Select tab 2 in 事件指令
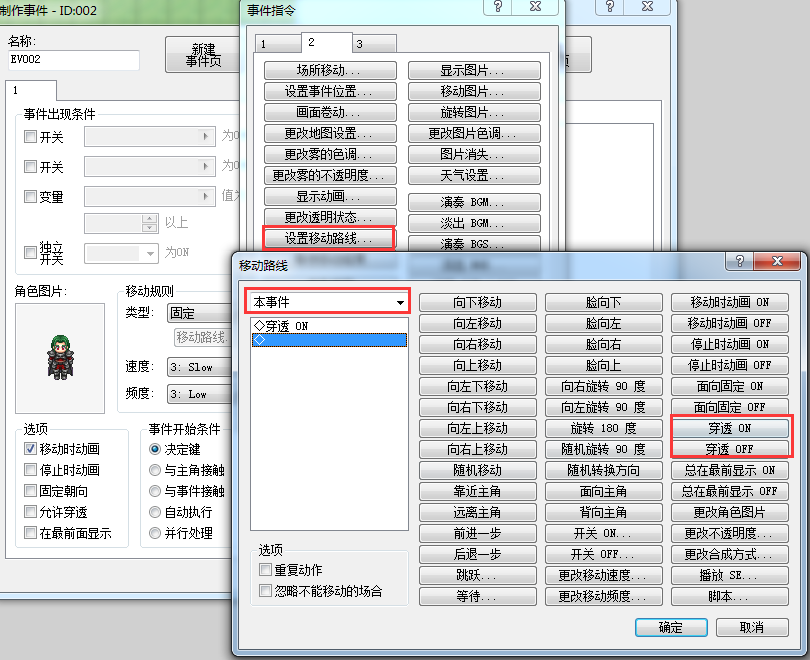 326,42
